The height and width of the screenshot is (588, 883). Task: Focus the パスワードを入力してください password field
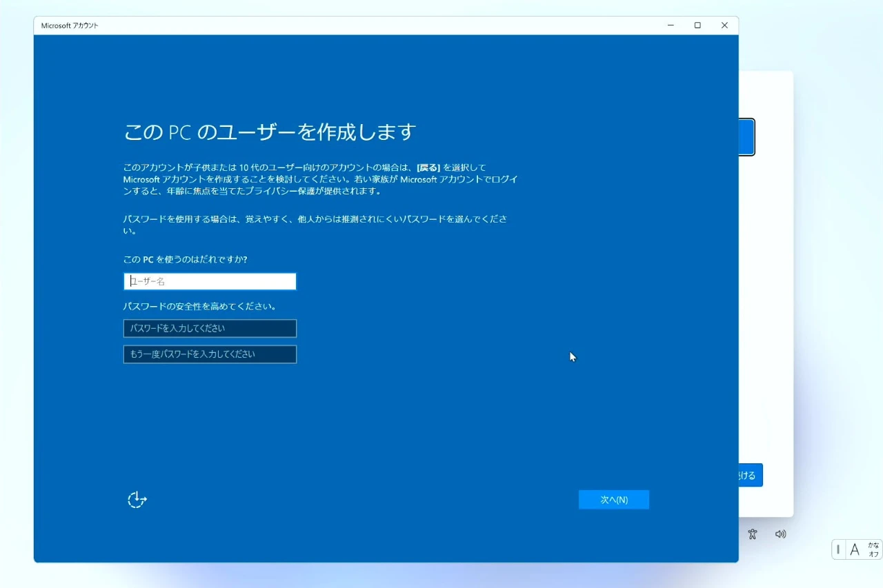(210, 328)
